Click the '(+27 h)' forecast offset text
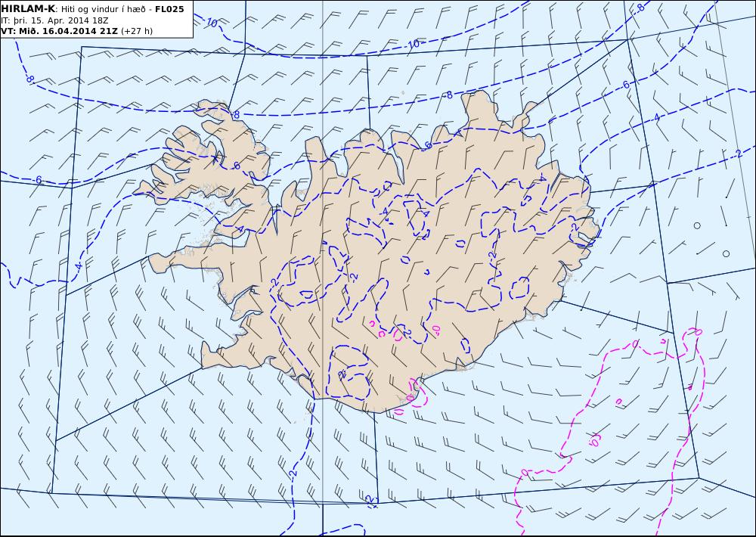Viewport: 756px width, 537px height. click(136, 31)
